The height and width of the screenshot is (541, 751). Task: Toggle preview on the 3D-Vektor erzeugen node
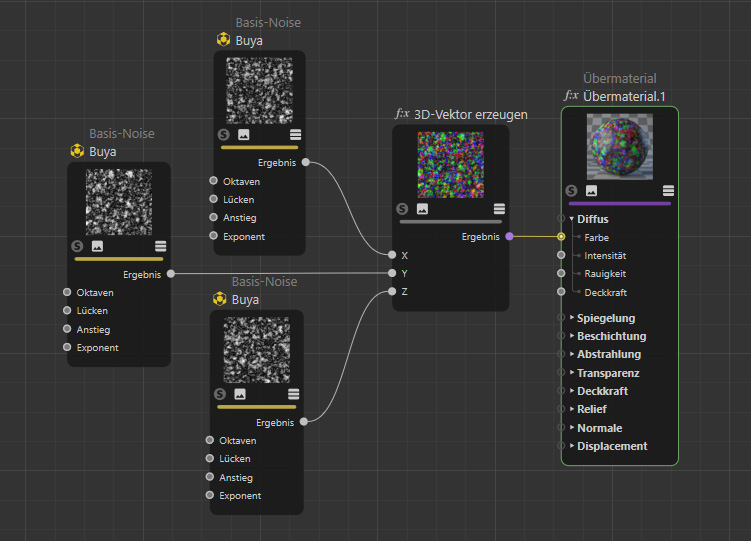[x=423, y=209]
